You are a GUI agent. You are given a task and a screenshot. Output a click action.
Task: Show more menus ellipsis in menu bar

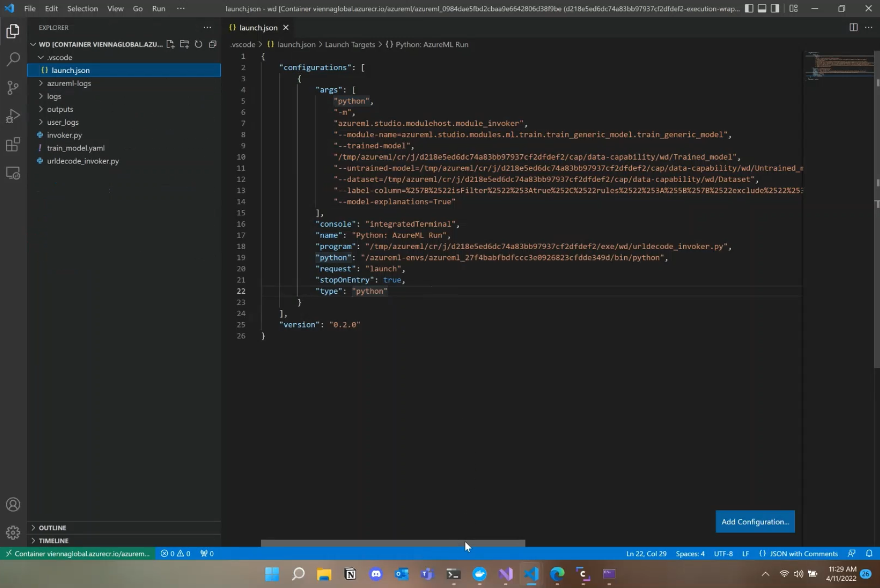[x=181, y=8]
